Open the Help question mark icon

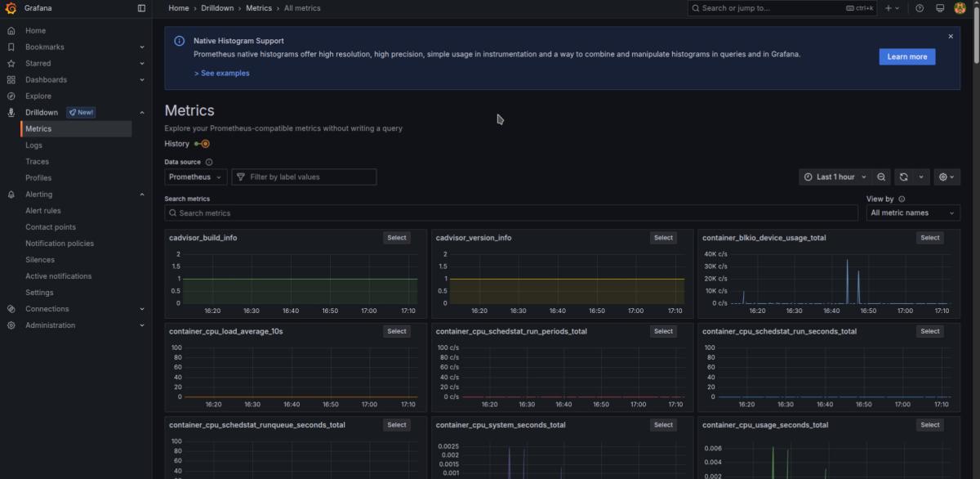(x=920, y=8)
